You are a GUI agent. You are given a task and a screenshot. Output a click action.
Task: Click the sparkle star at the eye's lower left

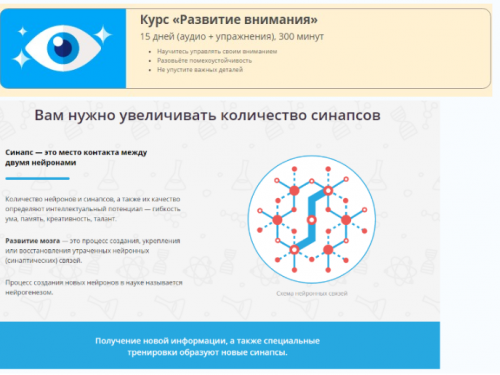22,59
